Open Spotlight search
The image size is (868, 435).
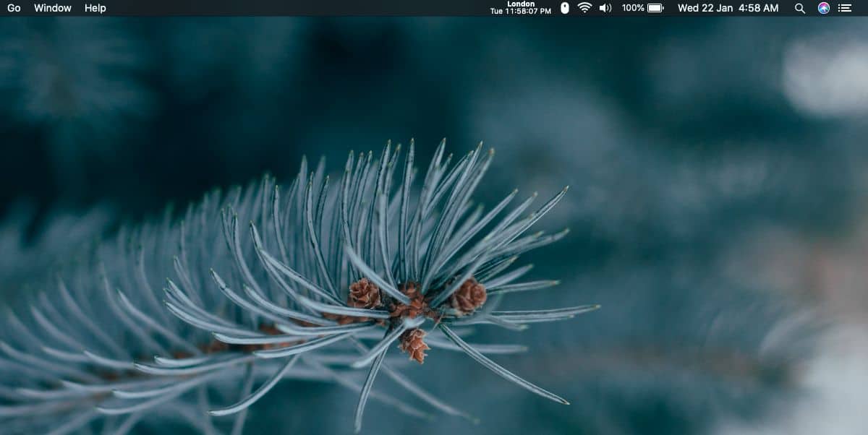click(799, 8)
